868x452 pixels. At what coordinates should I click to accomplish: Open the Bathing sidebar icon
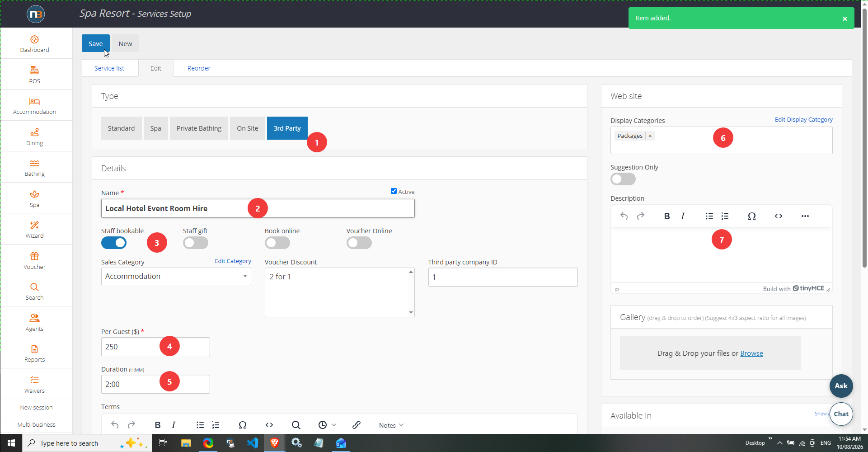click(x=34, y=168)
